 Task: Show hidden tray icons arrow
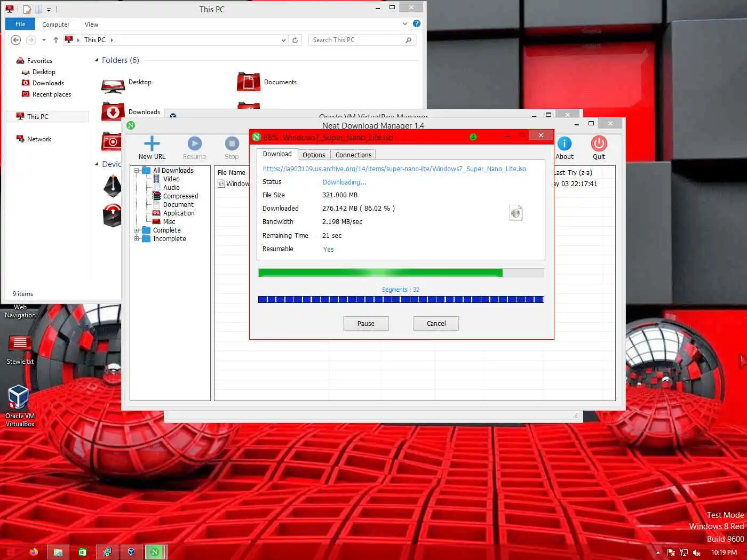(658, 553)
